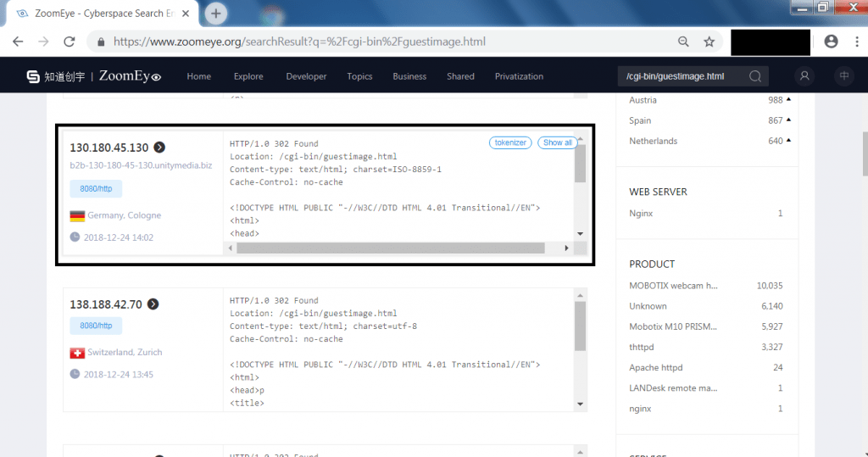Screen dimensions: 868x457
Task: Filter product by thttpd
Action: [641, 348]
